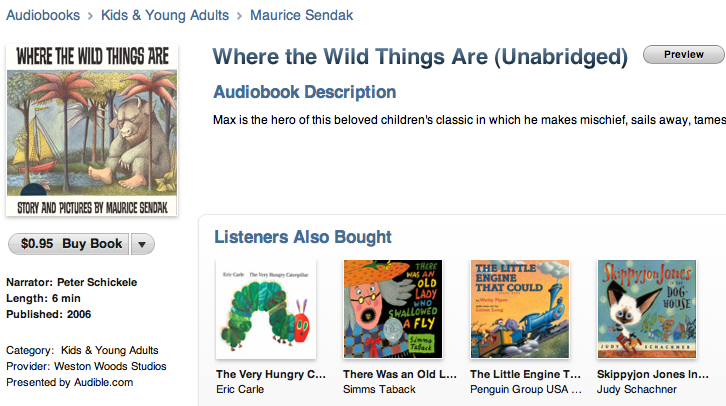Select The Very Hungry Caterpillar cover

tap(266, 309)
